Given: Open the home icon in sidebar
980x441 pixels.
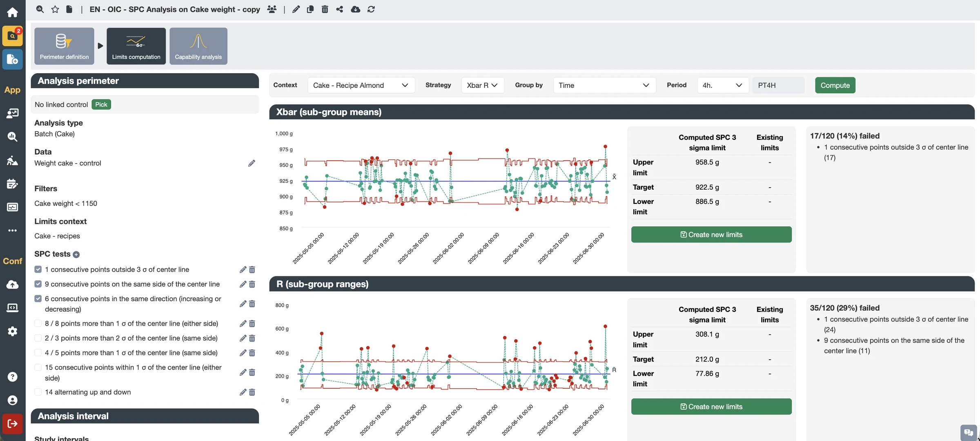Looking at the screenshot, I should [x=12, y=12].
